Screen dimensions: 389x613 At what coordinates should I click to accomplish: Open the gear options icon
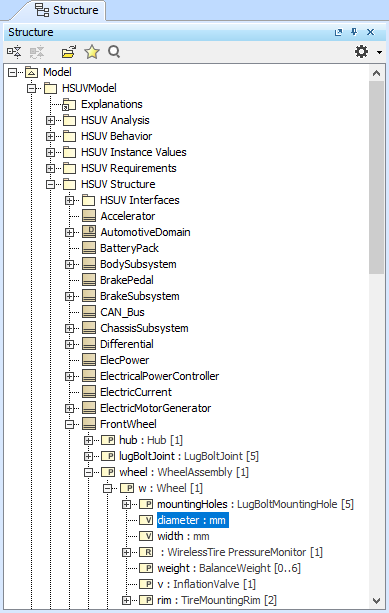(361, 52)
